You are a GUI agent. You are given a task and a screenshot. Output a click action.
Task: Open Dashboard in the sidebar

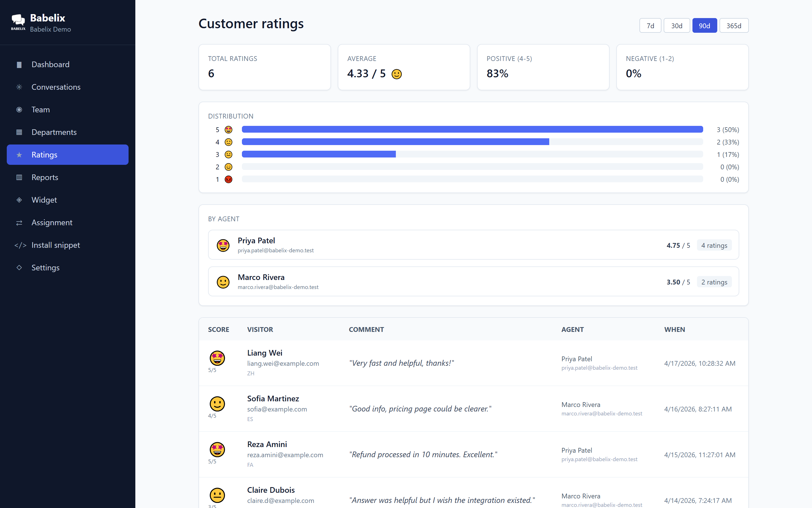(x=67, y=65)
